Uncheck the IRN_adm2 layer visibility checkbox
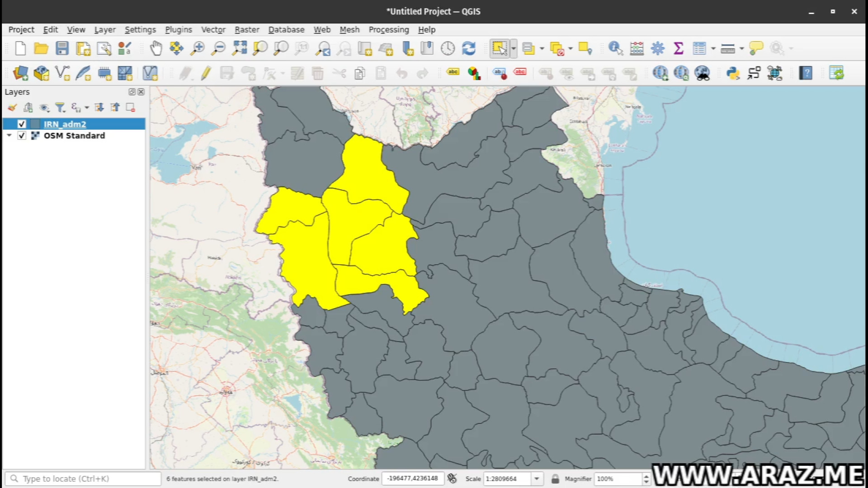Viewport: 868px width, 488px height. tap(22, 124)
